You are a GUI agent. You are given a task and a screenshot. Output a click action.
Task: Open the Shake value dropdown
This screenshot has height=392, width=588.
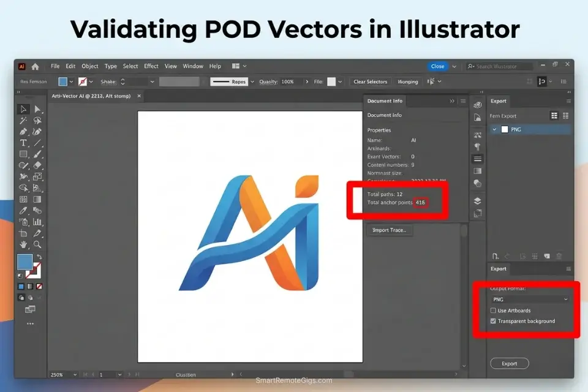pyautogui.click(x=152, y=81)
